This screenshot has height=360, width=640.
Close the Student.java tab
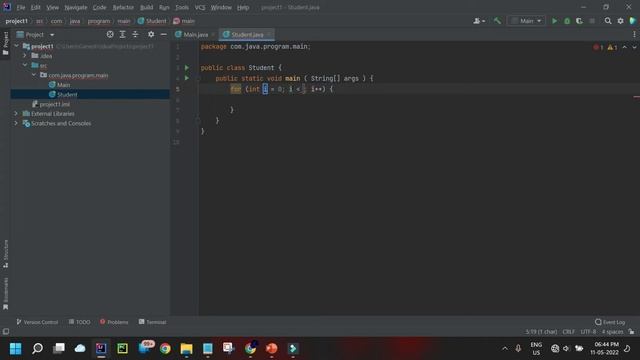coord(270,35)
